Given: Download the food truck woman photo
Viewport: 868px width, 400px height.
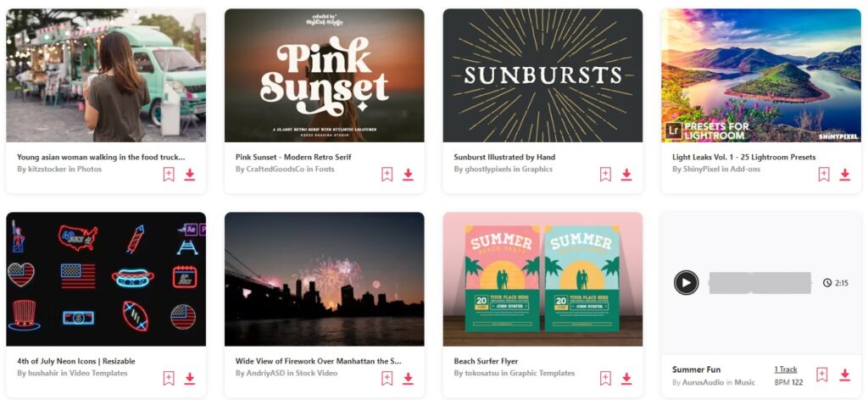Looking at the screenshot, I should click(x=189, y=175).
